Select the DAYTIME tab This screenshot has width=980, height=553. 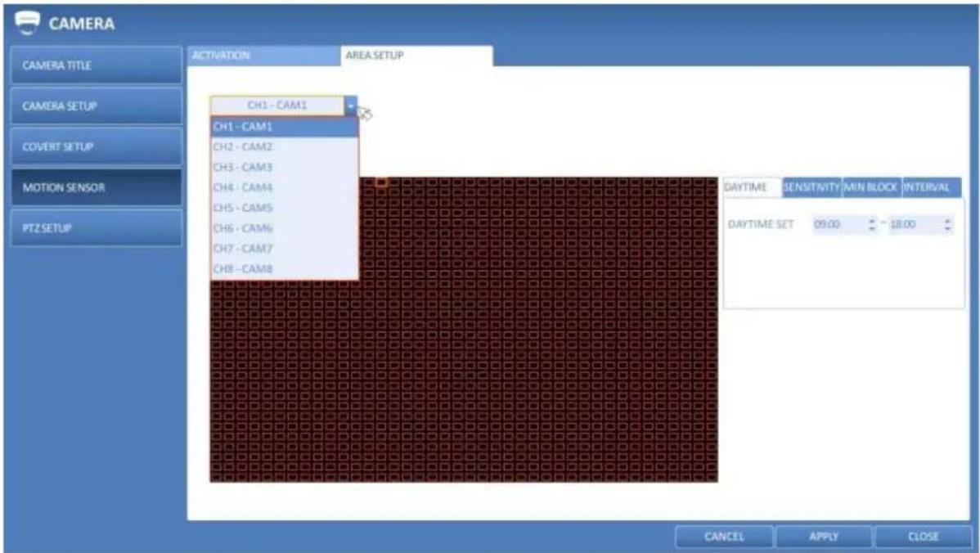pos(752,187)
